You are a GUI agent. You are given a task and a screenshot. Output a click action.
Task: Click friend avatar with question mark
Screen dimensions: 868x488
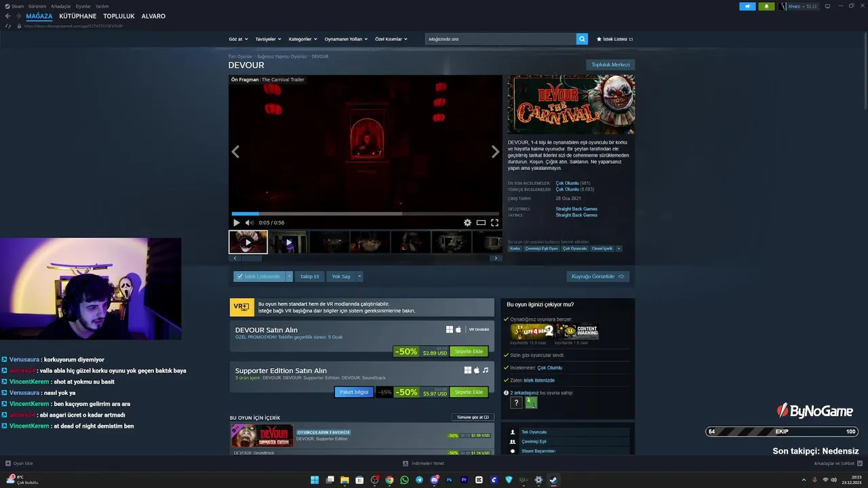[x=516, y=403]
